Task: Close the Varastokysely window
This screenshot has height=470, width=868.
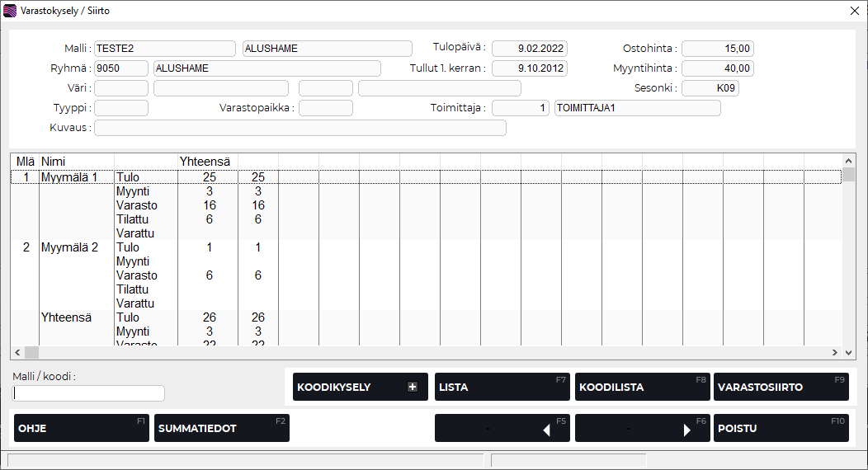Action: click(x=854, y=12)
